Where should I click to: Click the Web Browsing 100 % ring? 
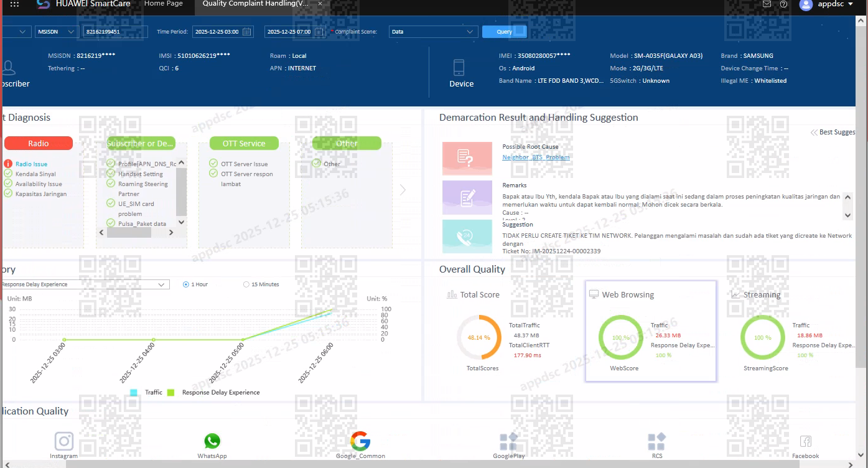tap(621, 337)
